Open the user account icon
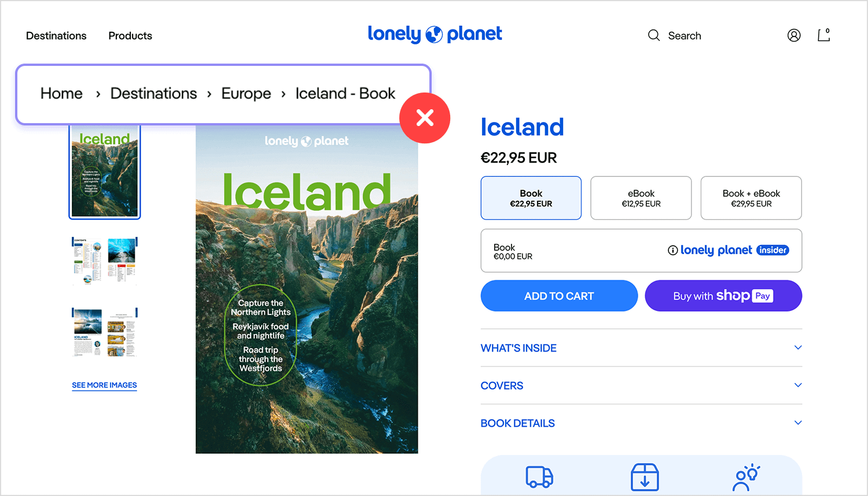Viewport: 868px width, 496px height. 794,35
